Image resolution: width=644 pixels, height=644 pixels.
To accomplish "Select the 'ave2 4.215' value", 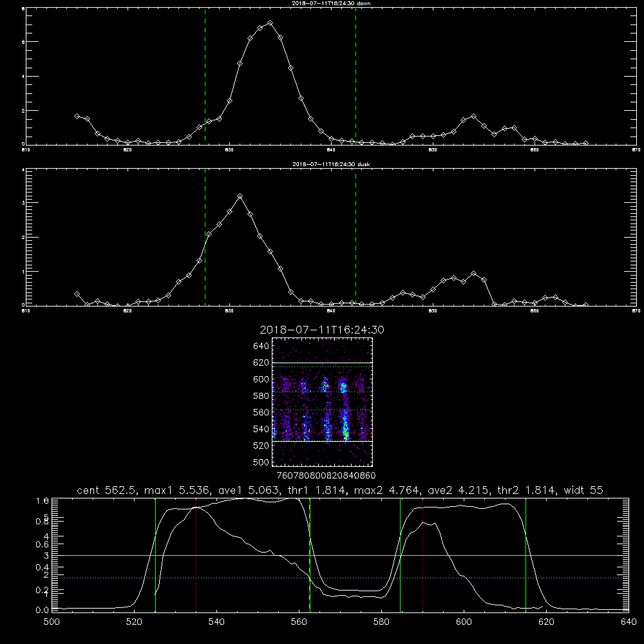I will [458, 490].
